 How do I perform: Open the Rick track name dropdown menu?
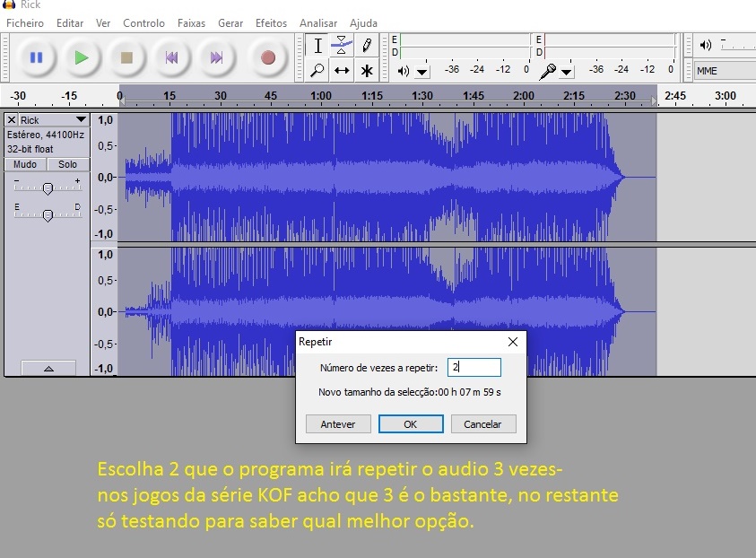coord(81,120)
